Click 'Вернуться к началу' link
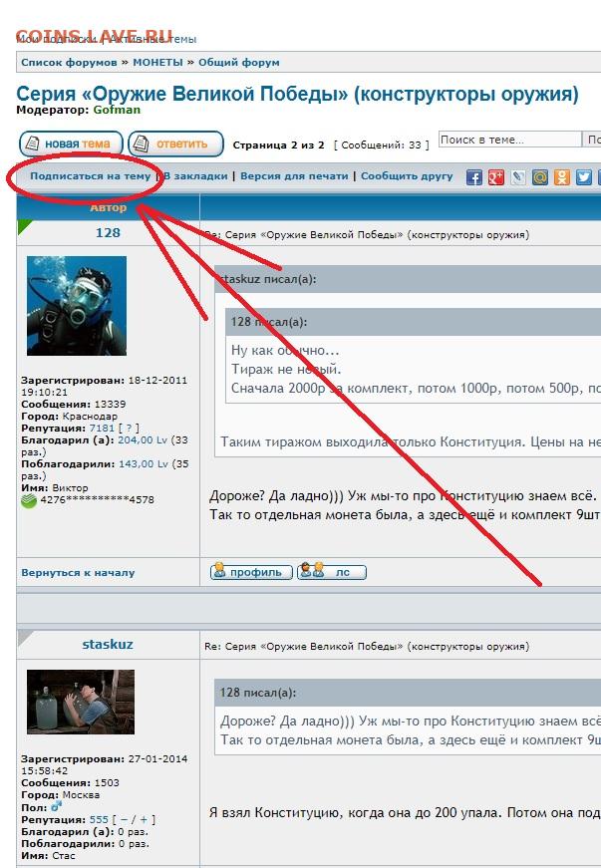The height and width of the screenshot is (868, 601). (78, 572)
